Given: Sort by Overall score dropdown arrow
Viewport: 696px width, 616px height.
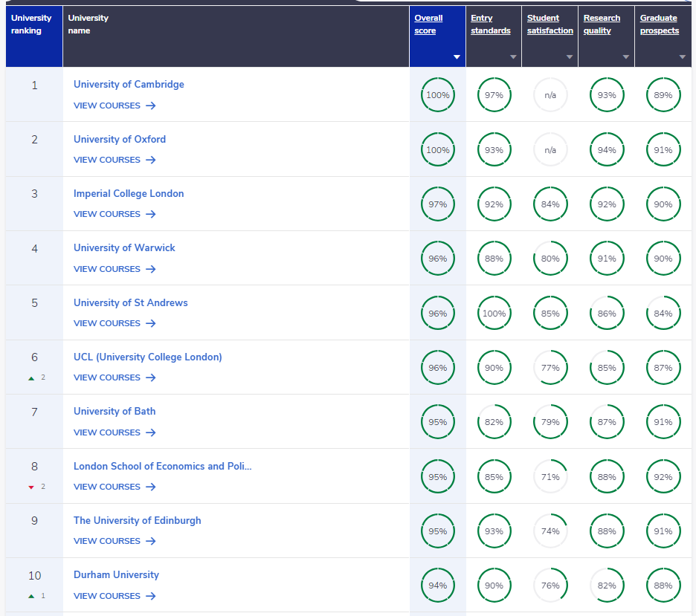Looking at the screenshot, I should click(457, 57).
